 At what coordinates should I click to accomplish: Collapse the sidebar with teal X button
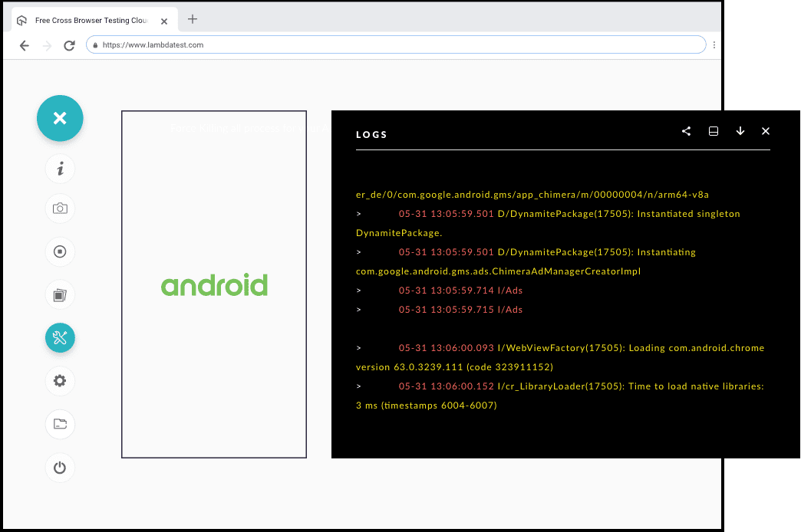pos(60,118)
